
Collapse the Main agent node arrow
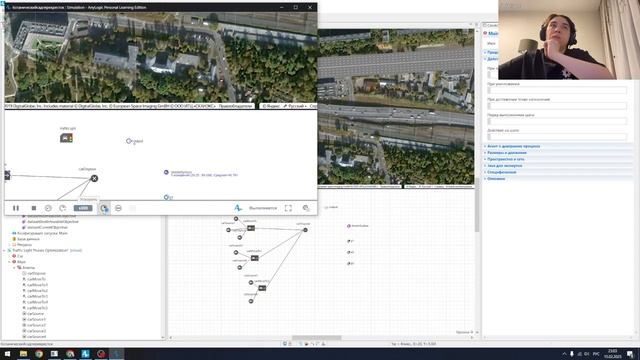[9, 262]
